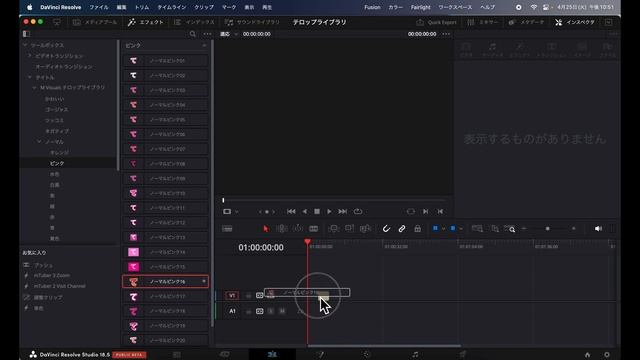
Task: Collapse the ツールボックス tree node
Action: tap(25, 45)
